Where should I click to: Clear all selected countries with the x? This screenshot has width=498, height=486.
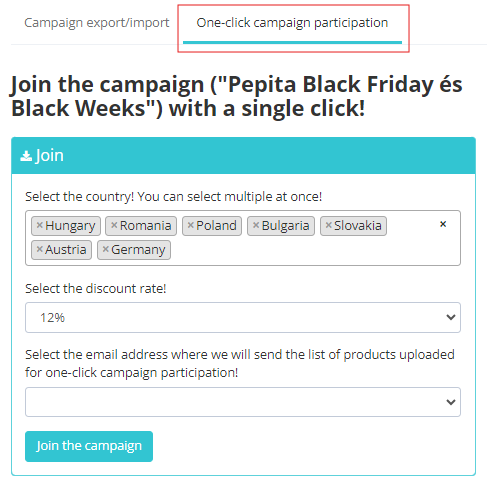coord(443,224)
